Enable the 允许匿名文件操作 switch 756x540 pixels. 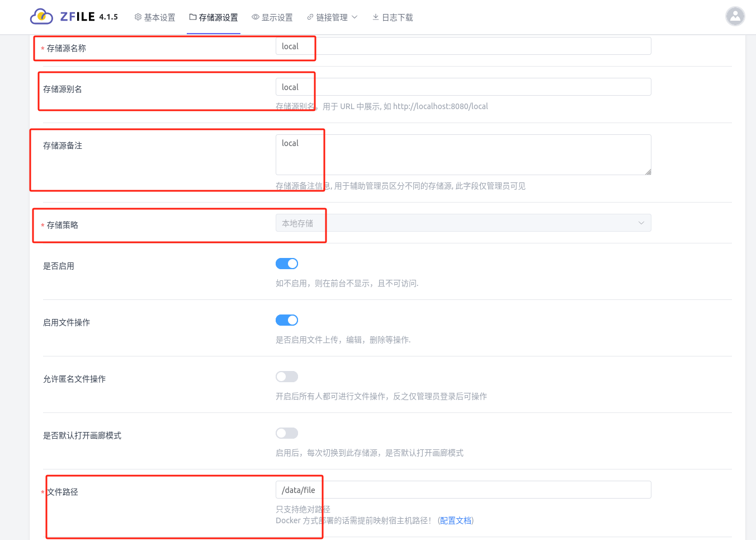pyautogui.click(x=287, y=377)
